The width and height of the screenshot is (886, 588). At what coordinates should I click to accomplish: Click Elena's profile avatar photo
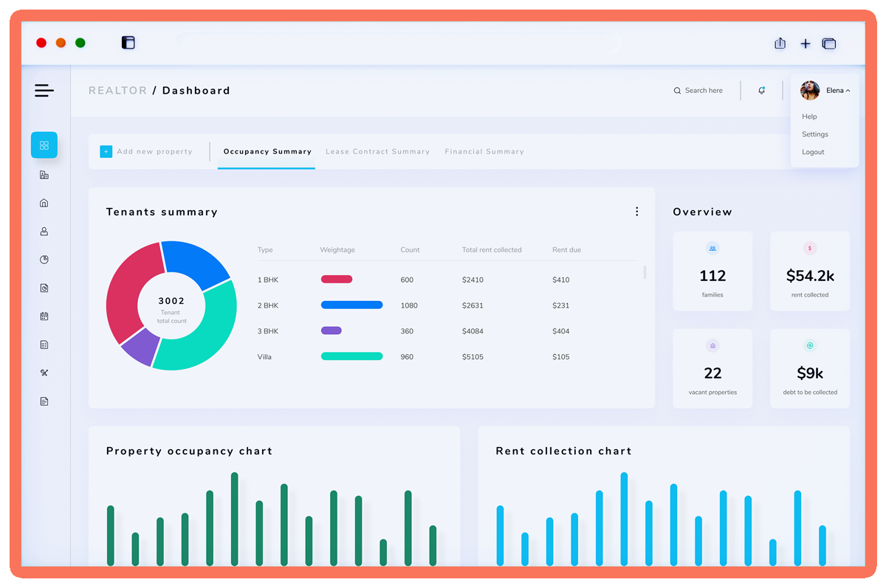click(809, 90)
